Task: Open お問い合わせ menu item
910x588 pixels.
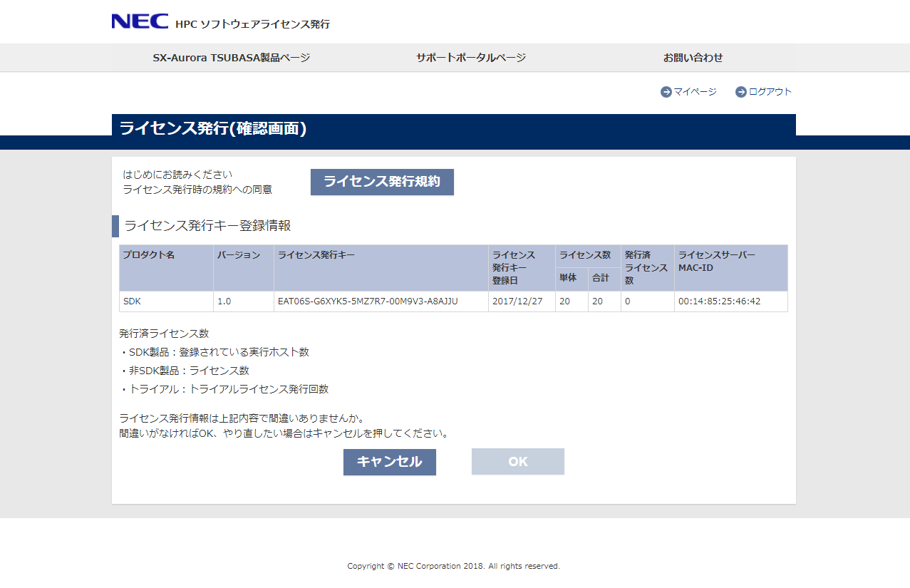Action: pos(693,58)
